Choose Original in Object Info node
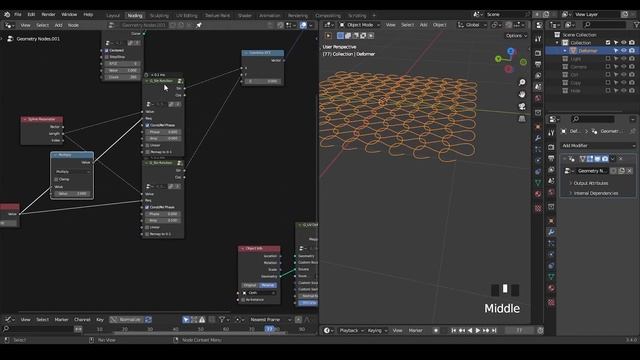This screenshot has width=640, height=360. 250,285
